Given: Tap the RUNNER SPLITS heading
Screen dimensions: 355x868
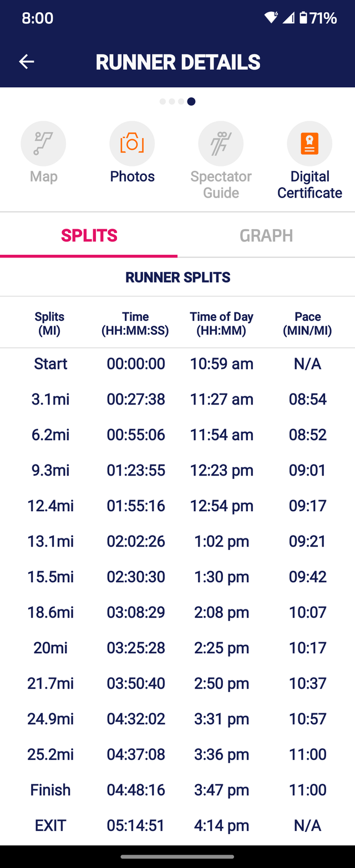Looking at the screenshot, I should tap(177, 277).
